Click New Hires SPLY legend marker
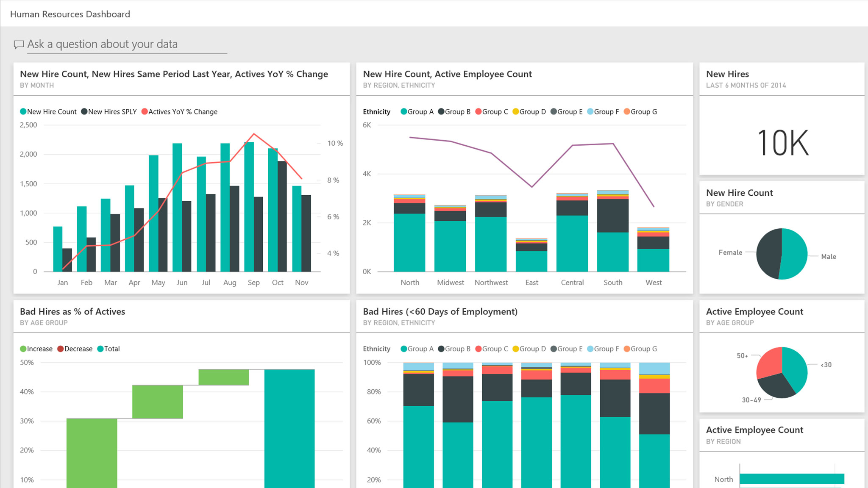This screenshot has width=868, height=488. point(84,112)
